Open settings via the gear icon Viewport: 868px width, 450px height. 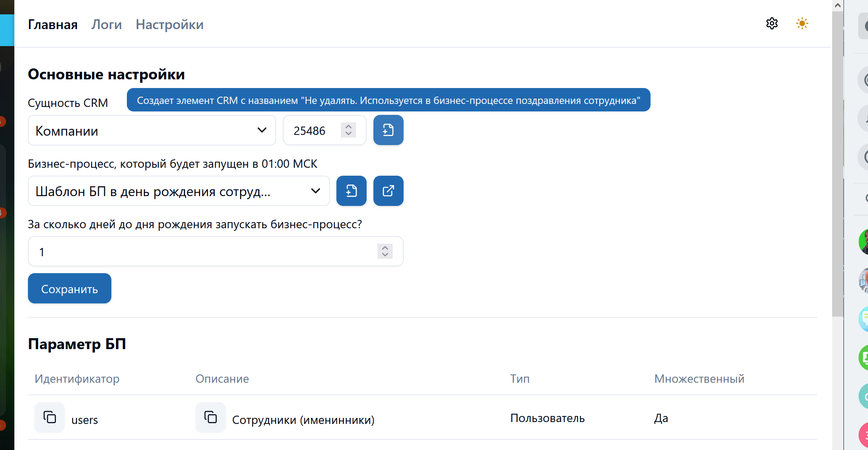pyautogui.click(x=772, y=24)
